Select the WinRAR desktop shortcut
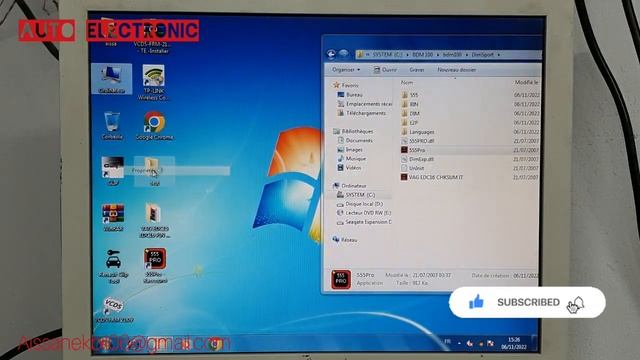The width and height of the screenshot is (640, 360). coord(113,218)
